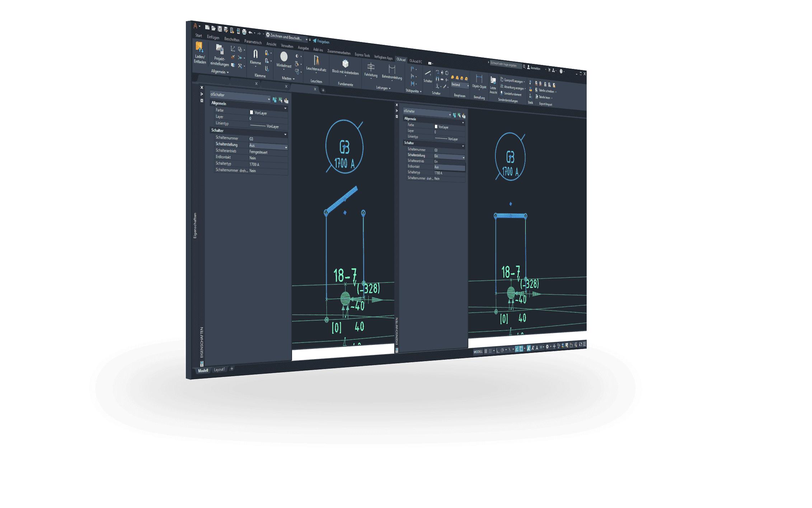Toggle snap mode dots in status bar
The width and height of the screenshot is (812, 508).
click(490, 351)
